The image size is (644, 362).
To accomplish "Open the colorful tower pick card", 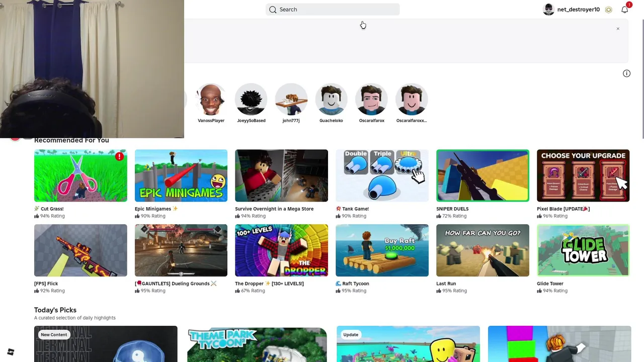I will [x=559, y=344].
